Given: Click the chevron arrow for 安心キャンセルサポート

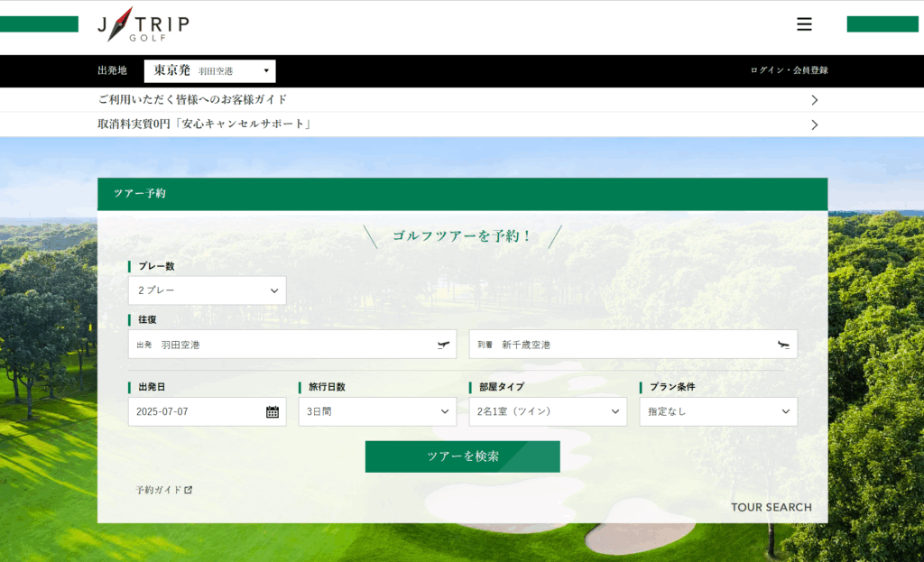Looking at the screenshot, I should tap(814, 124).
